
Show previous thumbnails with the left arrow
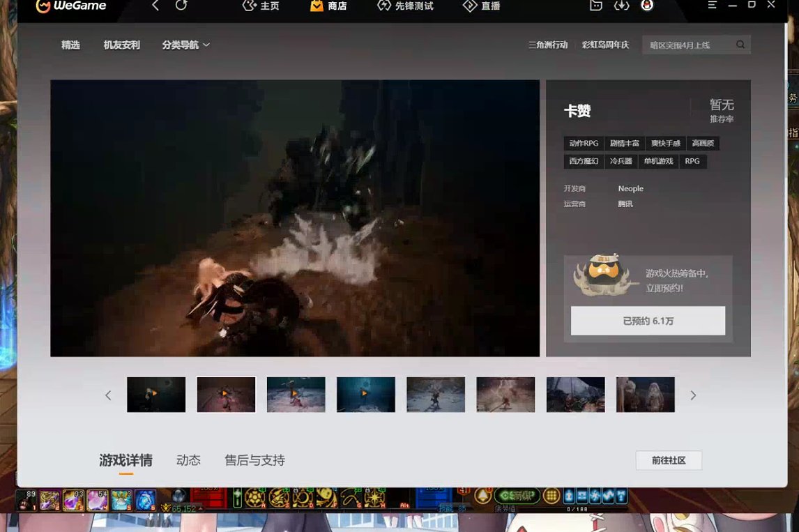click(x=108, y=395)
